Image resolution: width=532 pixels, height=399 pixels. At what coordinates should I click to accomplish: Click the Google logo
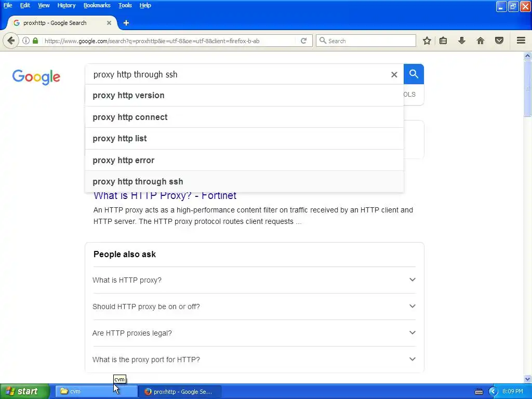pyautogui.click(x=36, y=77)
